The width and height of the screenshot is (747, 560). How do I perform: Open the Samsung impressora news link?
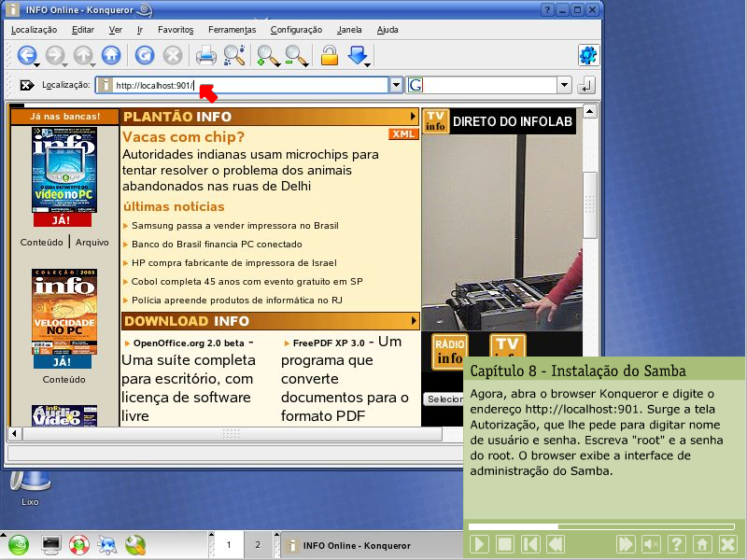[x=234, y=226]
